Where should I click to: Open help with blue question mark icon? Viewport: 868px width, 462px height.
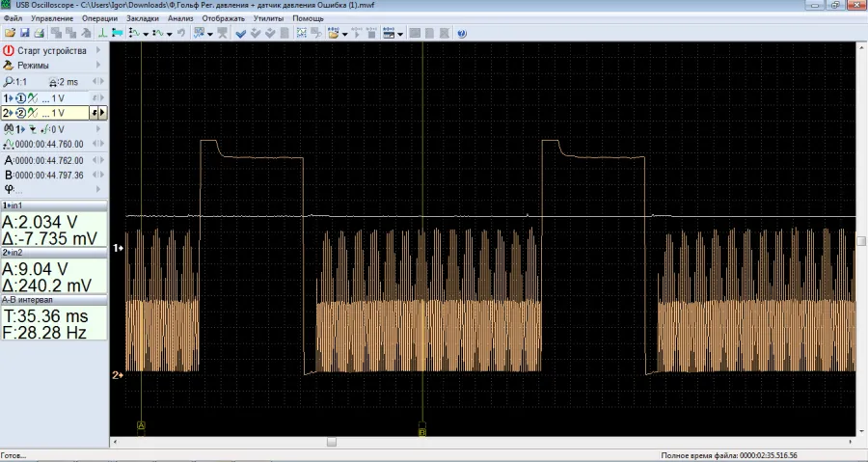[462, 33]
